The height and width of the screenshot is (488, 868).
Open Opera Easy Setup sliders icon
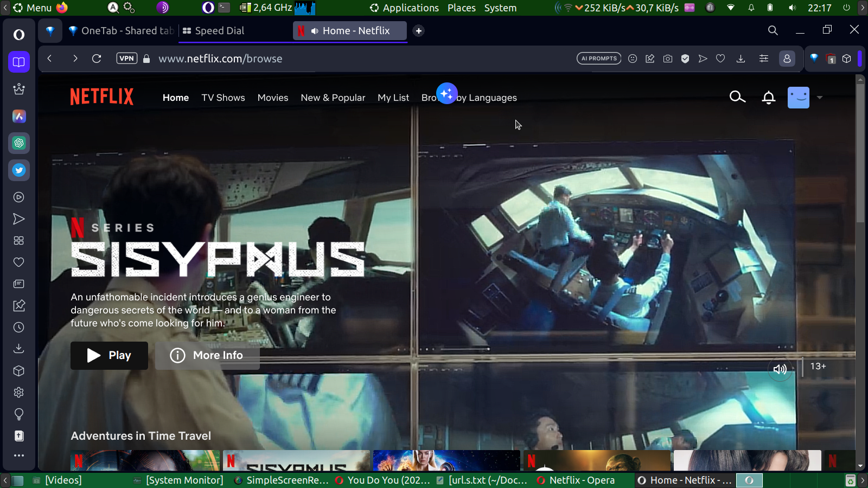pos(764,59)
